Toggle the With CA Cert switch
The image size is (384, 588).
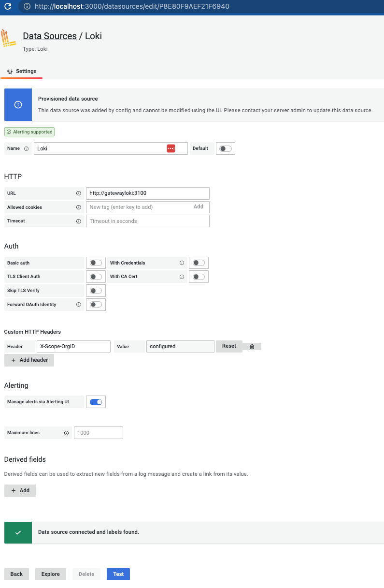pos(199,277)
